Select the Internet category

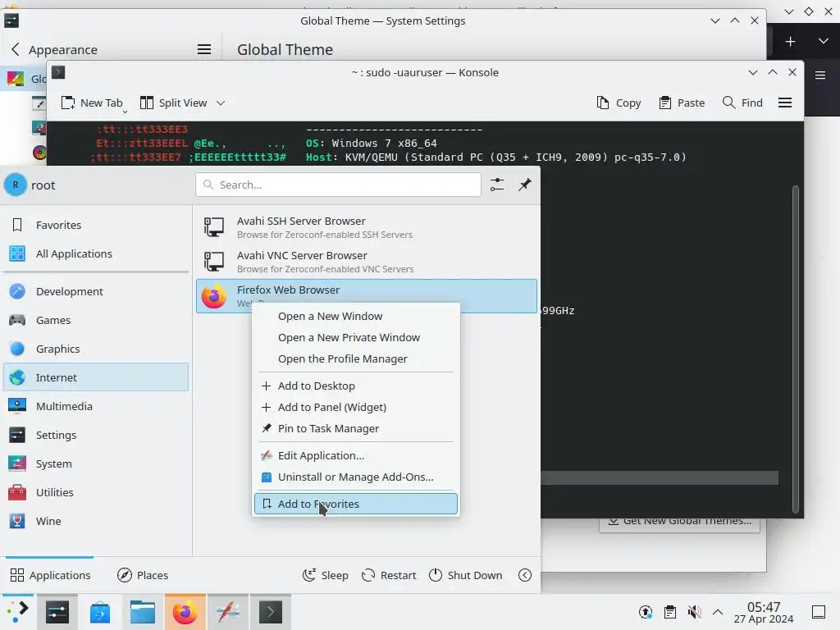click(x=96, y=377)
